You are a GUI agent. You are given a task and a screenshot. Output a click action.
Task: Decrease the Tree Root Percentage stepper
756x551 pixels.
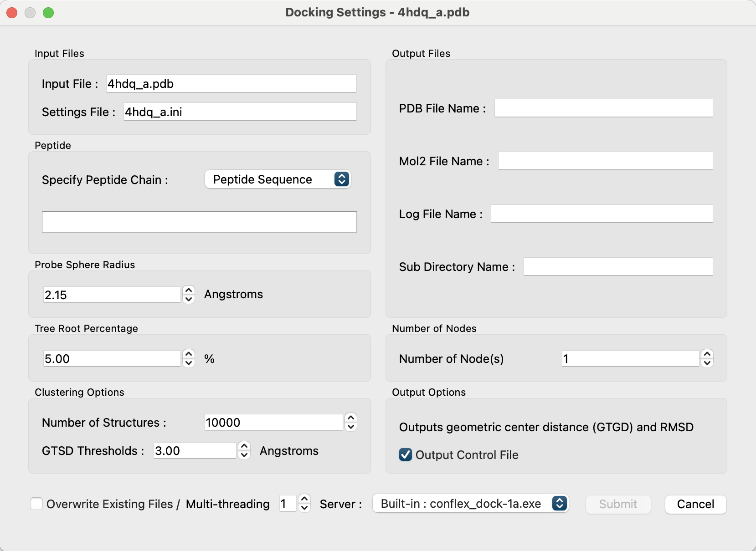pyautogui.click(x=189, y=363)
